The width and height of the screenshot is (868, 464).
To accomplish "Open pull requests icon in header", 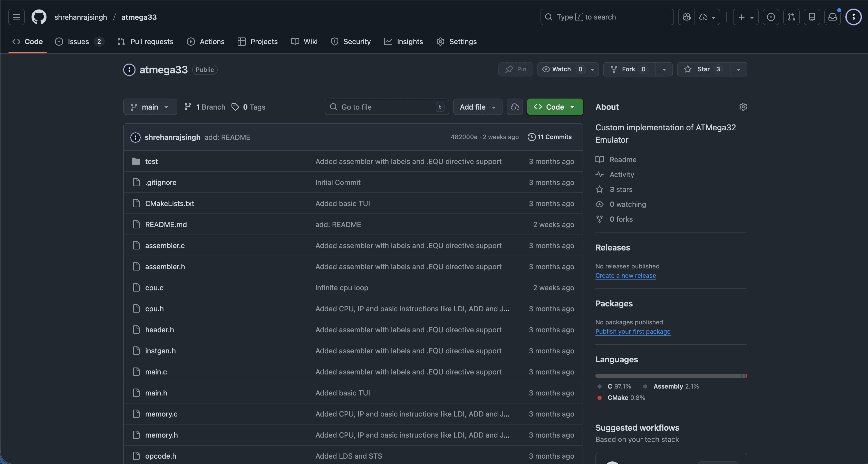I will click(791, 17).
